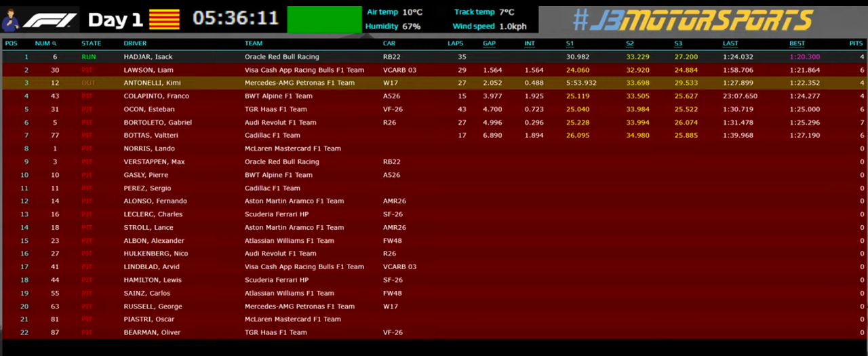Click Lawson's best lap 1:21.864
The width and height of the screenshot is (868, 356).
pyautogui.click(x=805, y=70)
